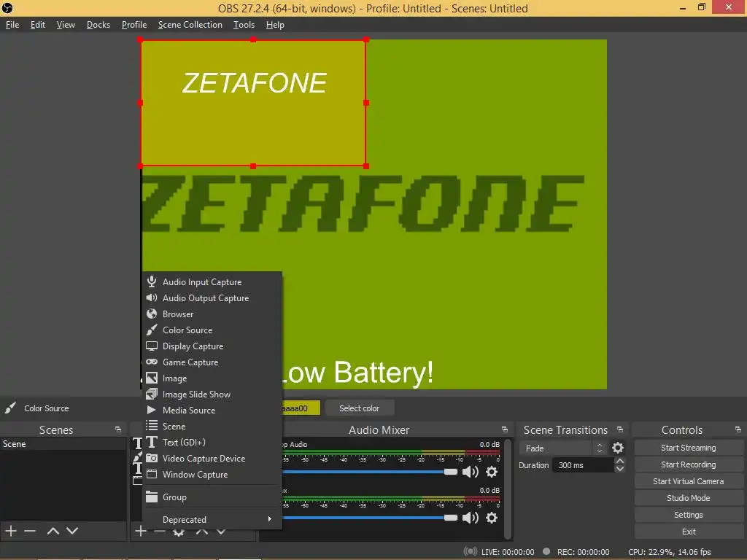Select Window Capture in the source menu
The height and width of the screenshot is (560, 747).
click(212, 475)
